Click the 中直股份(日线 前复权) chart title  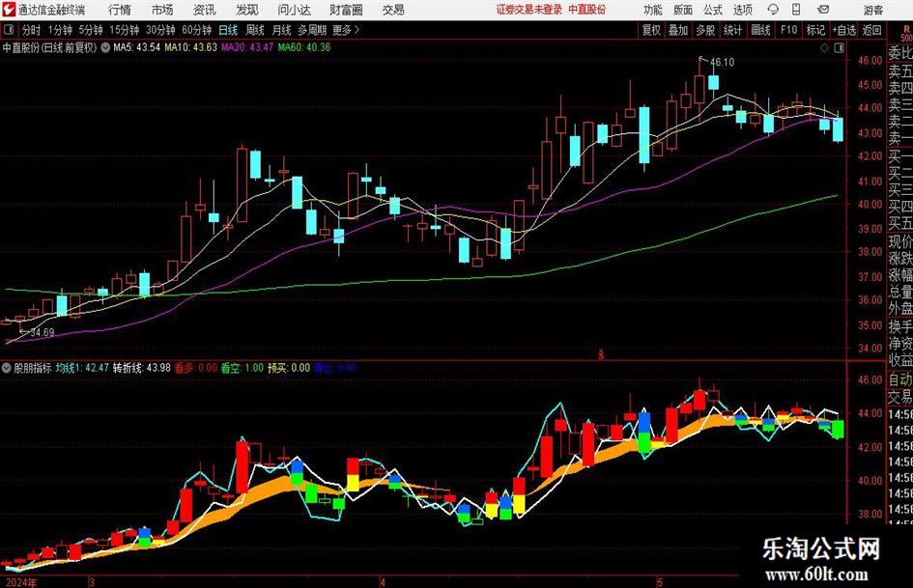tap(49, 47)
